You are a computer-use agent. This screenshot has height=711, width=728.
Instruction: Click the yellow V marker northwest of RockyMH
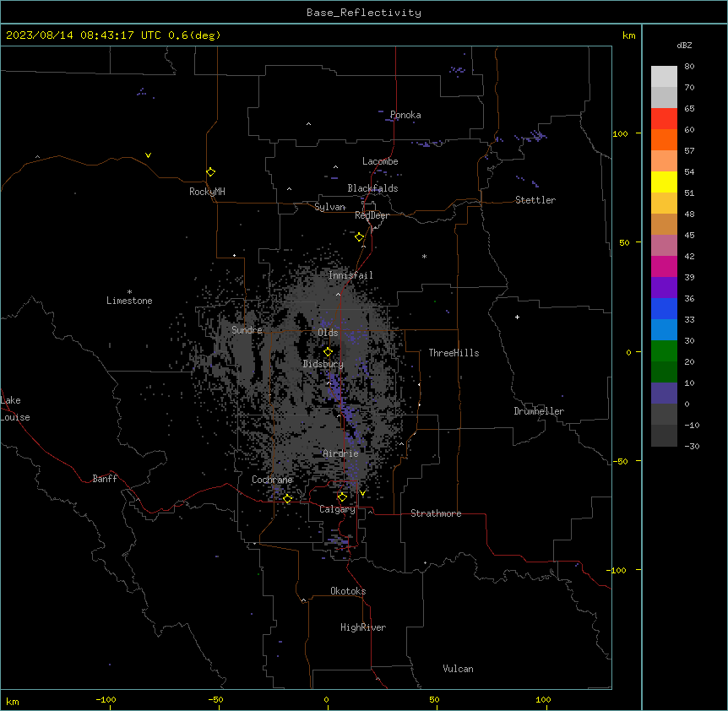(x=148, y=155)
